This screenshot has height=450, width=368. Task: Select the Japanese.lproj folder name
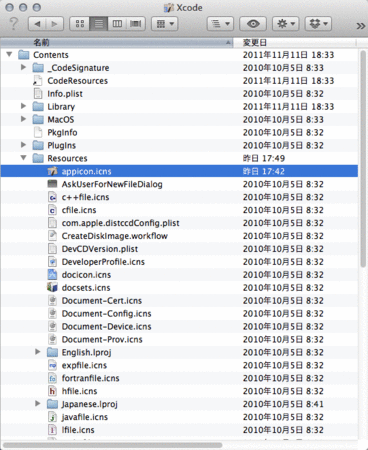pos(90,404)
